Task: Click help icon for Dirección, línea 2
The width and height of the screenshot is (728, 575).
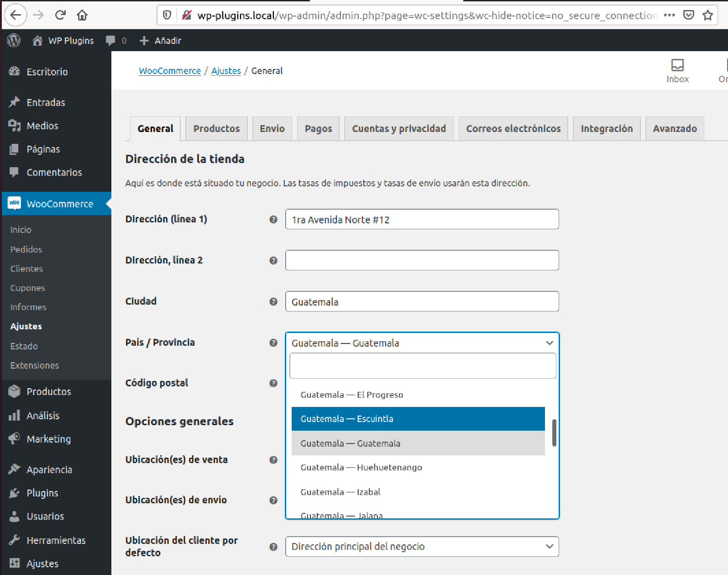Action: pos(273,260)
